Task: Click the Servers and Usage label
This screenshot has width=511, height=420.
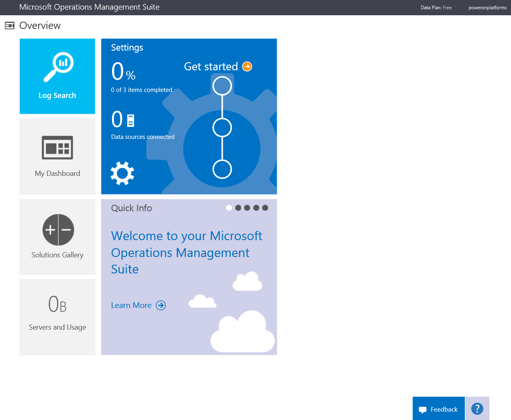Action: 57,327
